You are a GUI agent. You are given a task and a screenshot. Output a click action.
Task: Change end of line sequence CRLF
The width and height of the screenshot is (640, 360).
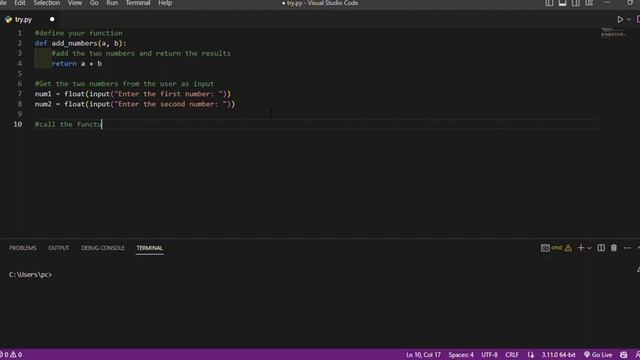[512, 355]
